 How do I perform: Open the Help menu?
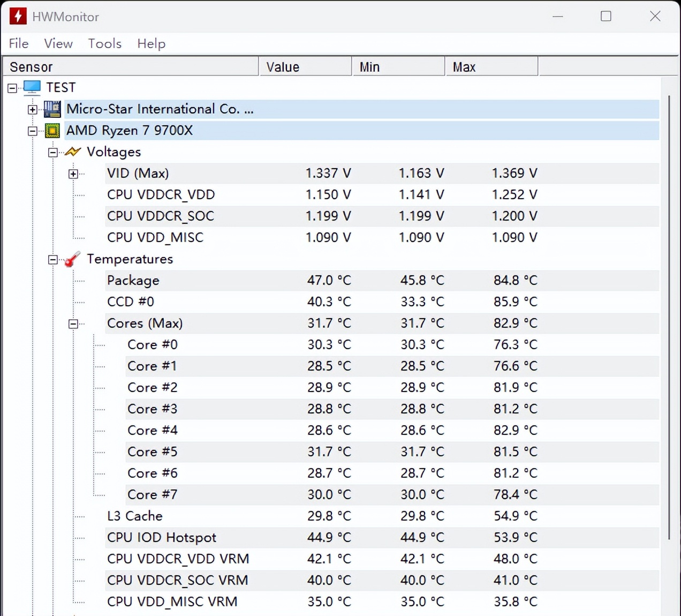(152, 43)
